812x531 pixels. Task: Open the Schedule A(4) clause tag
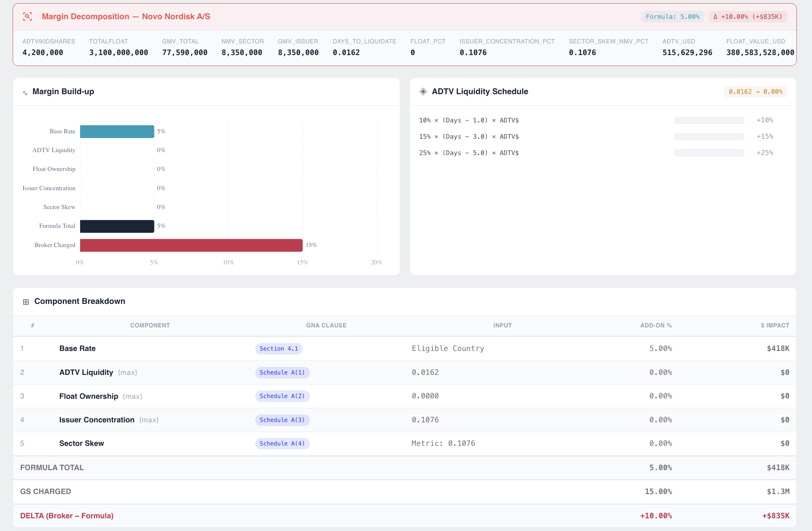coord(282,443)
